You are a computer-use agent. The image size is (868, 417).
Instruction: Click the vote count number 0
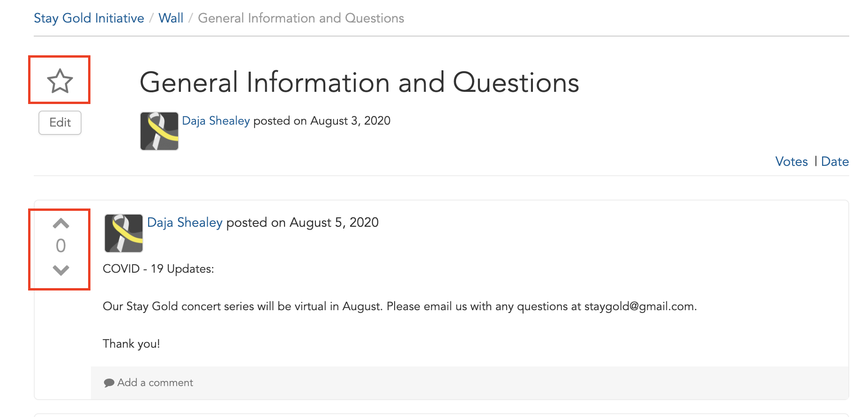(61, 246)
